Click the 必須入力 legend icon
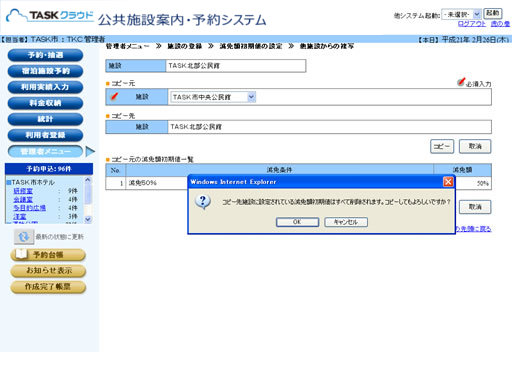The width and height of the screenshot is (512, 384). pyautogui.click(x=461, y=82)
